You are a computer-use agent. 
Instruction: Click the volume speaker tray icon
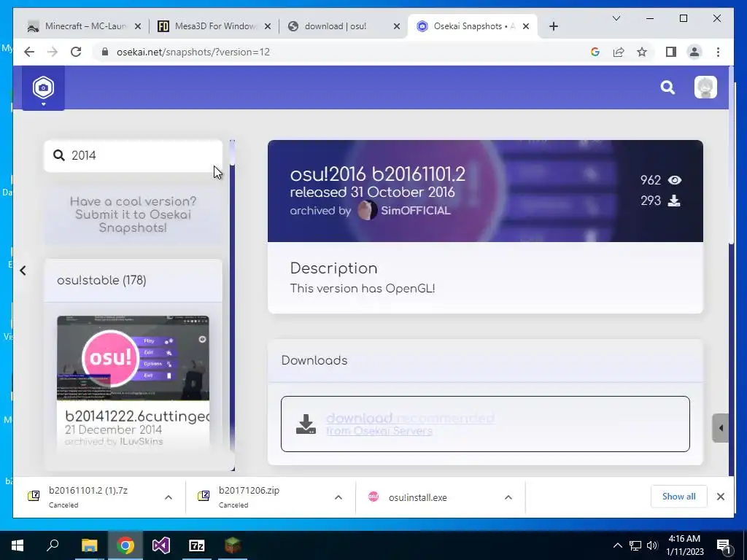pyautogui.click(x=652, y=545)
